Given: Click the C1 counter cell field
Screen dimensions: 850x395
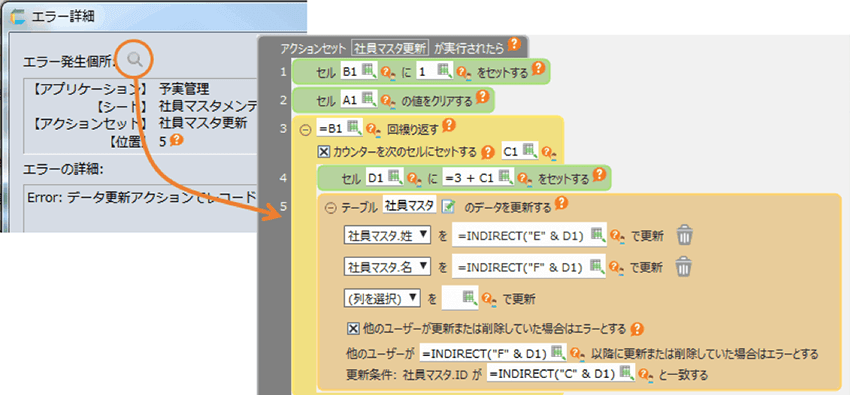Looking at the screenshot, I should tap(520, 152).
